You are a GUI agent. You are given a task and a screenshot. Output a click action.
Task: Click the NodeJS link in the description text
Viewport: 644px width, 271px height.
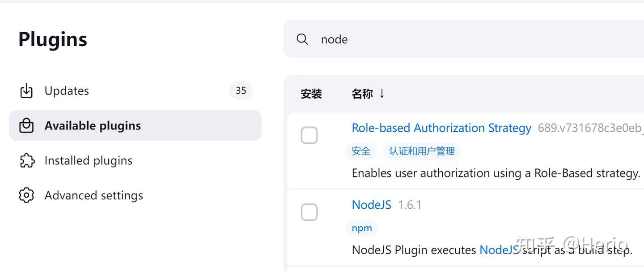click(x=500, y=250)
